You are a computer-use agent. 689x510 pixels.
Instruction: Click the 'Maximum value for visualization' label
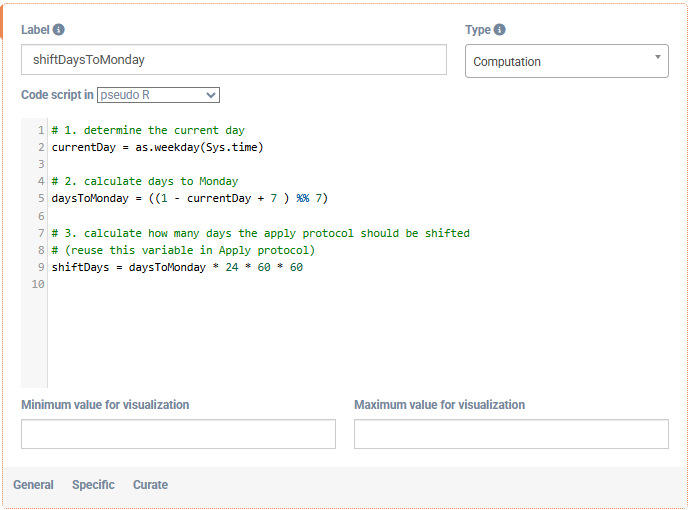tap(439, 405)
